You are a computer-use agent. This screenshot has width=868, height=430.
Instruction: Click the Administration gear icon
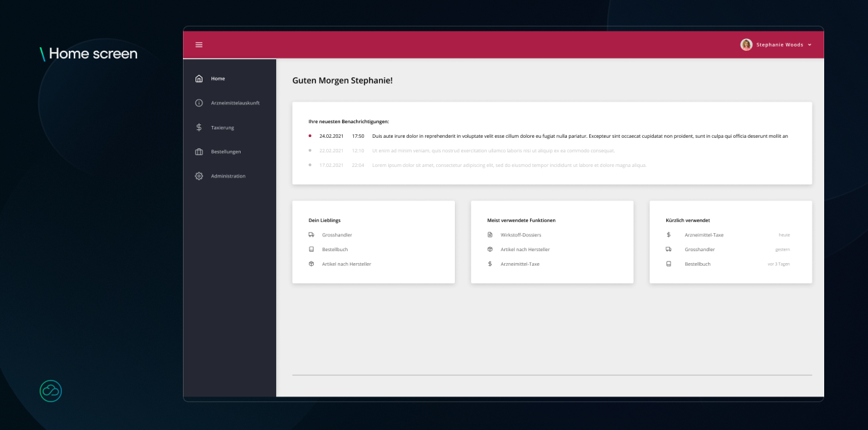pos(199,176)
